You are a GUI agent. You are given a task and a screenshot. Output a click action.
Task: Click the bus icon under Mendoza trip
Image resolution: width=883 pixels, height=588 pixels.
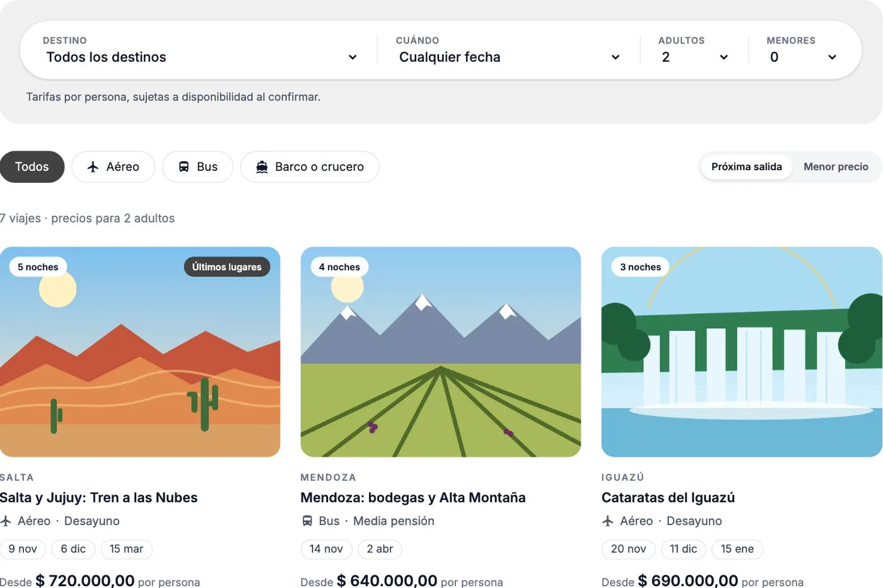[307, 521]
